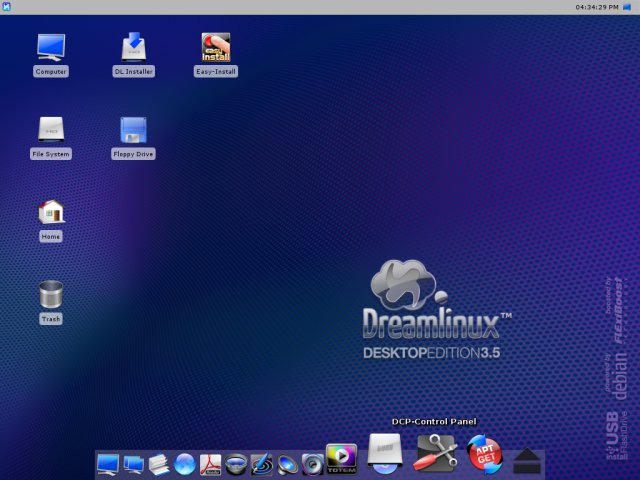Open the File System drive icon
This screenshot has width=640, height=480.
coord(51,129)
